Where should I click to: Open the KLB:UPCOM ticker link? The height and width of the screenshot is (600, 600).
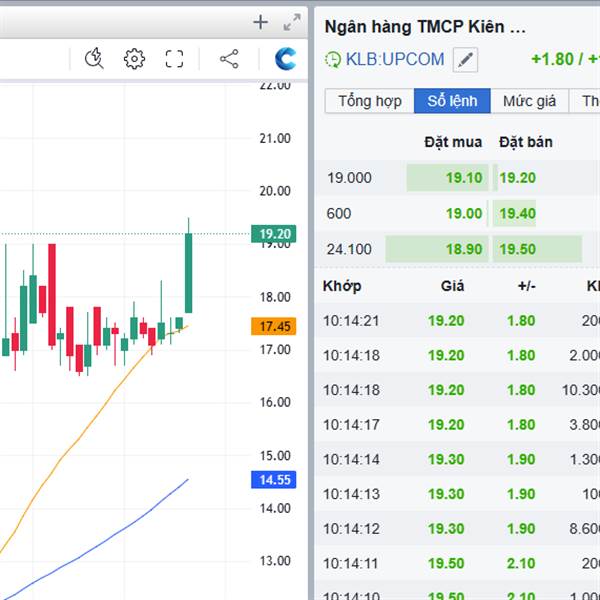click(x=395, y=59)
